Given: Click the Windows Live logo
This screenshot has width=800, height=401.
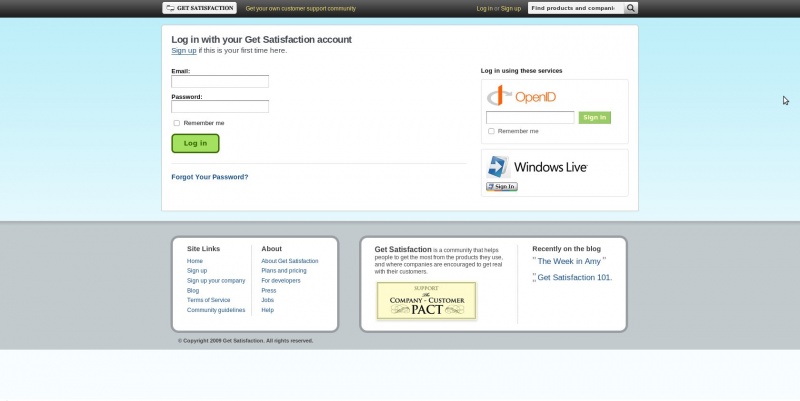Looking at the screenshot, I should (x=537, y=166).
